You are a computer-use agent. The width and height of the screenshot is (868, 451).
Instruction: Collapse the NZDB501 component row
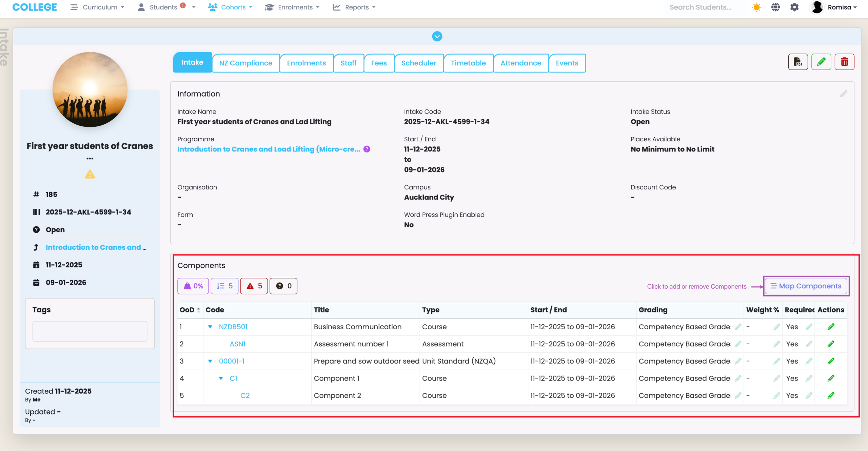(210, 327)
